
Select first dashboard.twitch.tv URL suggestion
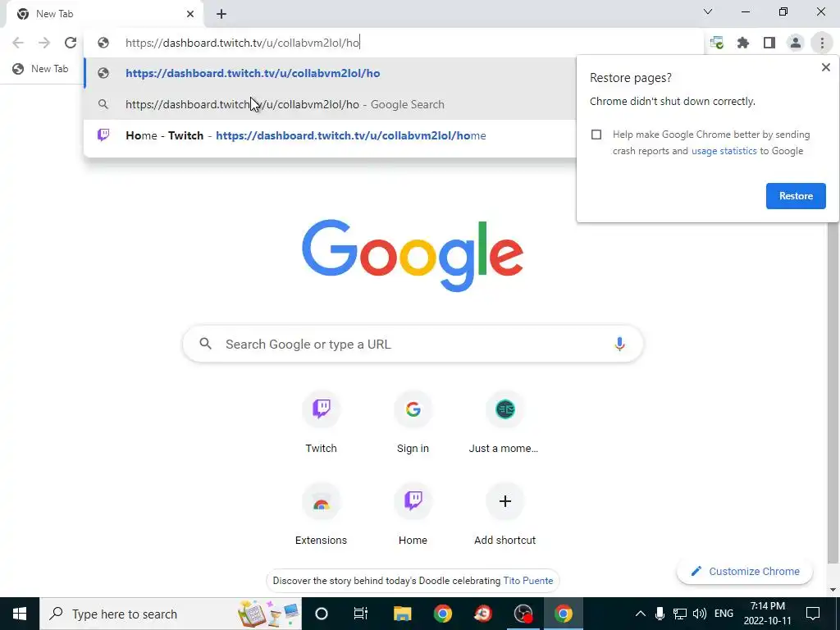coord(330,73)
